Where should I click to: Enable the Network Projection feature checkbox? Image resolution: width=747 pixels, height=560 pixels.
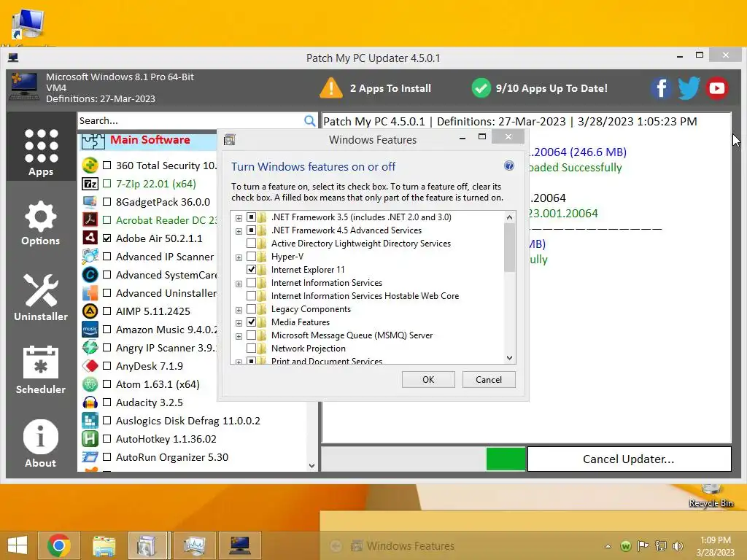[251, 348]
